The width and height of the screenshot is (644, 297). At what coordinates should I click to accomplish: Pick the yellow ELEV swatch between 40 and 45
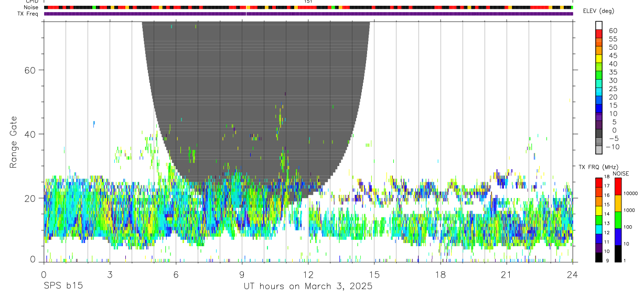click(x=599, y=59)
